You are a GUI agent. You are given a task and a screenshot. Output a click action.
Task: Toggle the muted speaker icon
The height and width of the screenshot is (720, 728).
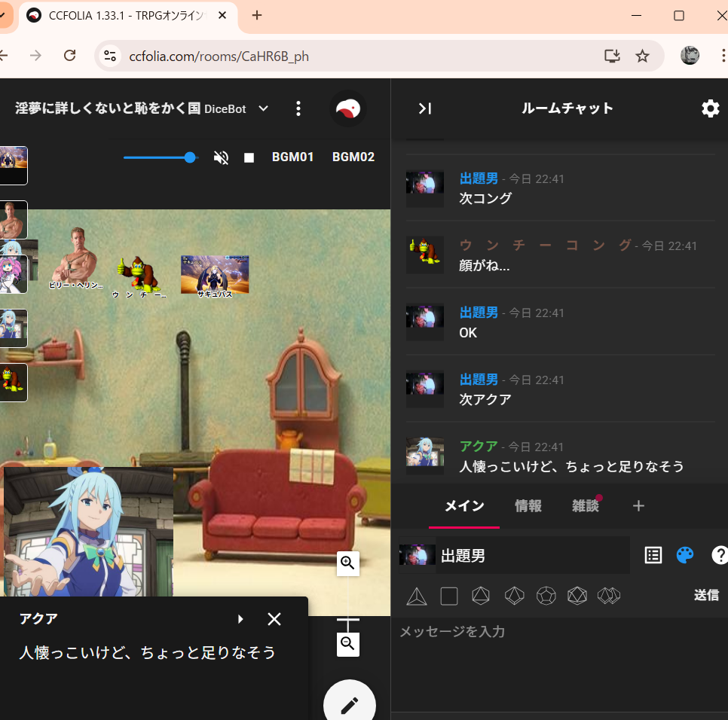(221, 157)
